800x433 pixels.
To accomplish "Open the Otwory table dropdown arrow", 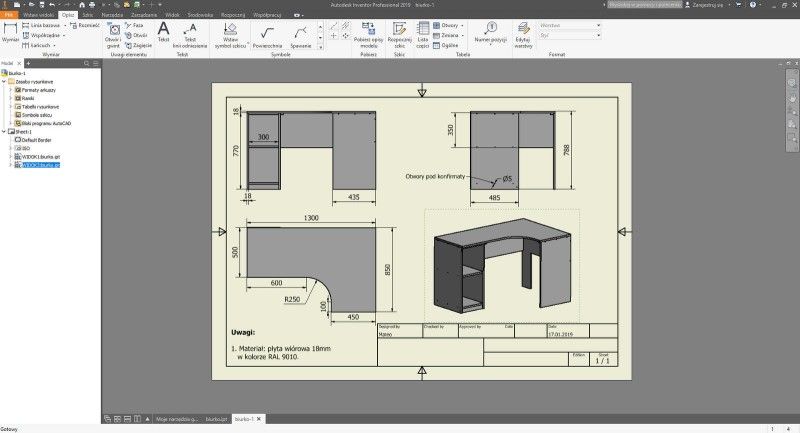I will point(462,25).
